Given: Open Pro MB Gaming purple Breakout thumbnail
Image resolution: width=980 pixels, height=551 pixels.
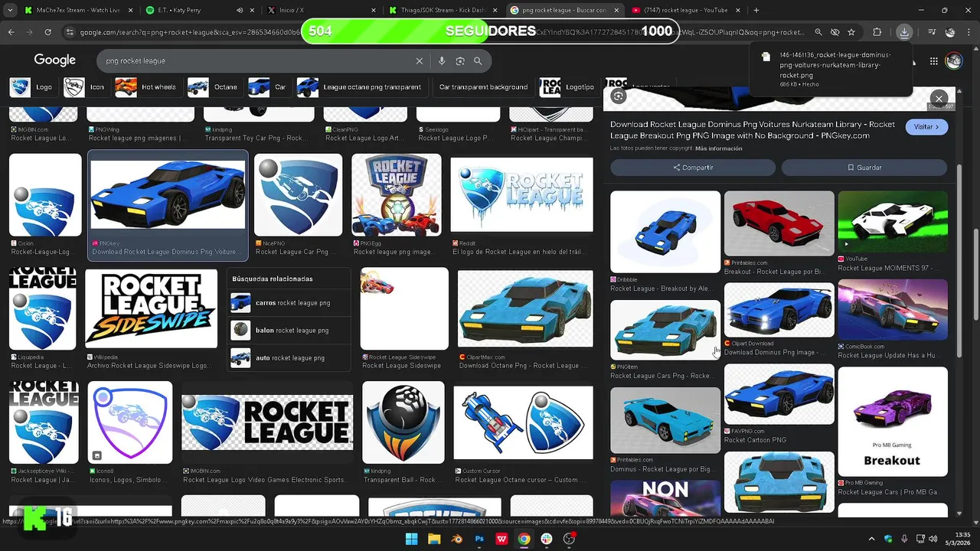Looking at the screenshot, I should 893,421.
